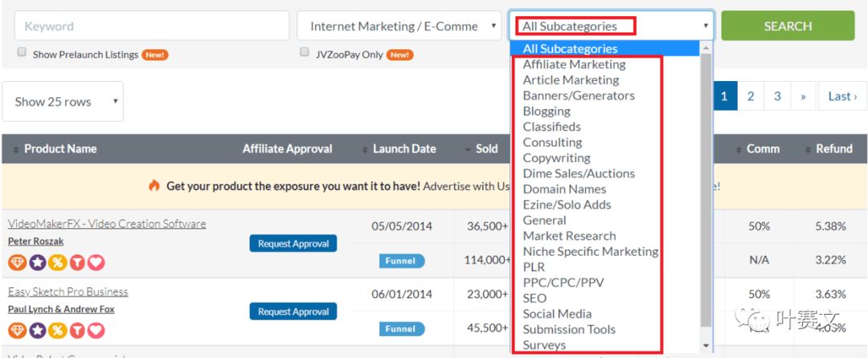Click the green SEARCH button
This screenshot has height=358, width=868.
pyautogui.click(x=788, y=26)
